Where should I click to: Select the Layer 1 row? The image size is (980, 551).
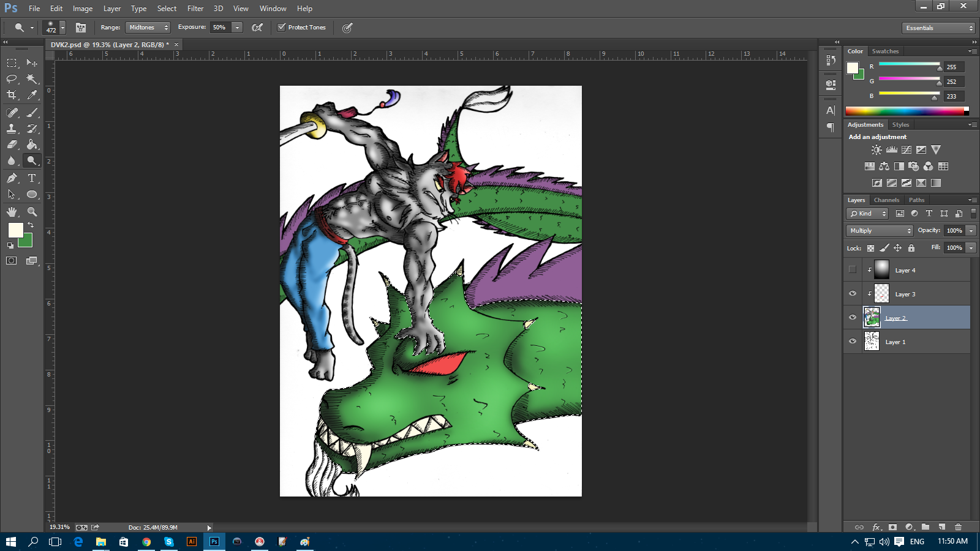pyautogui.click(x=907, y=342)
